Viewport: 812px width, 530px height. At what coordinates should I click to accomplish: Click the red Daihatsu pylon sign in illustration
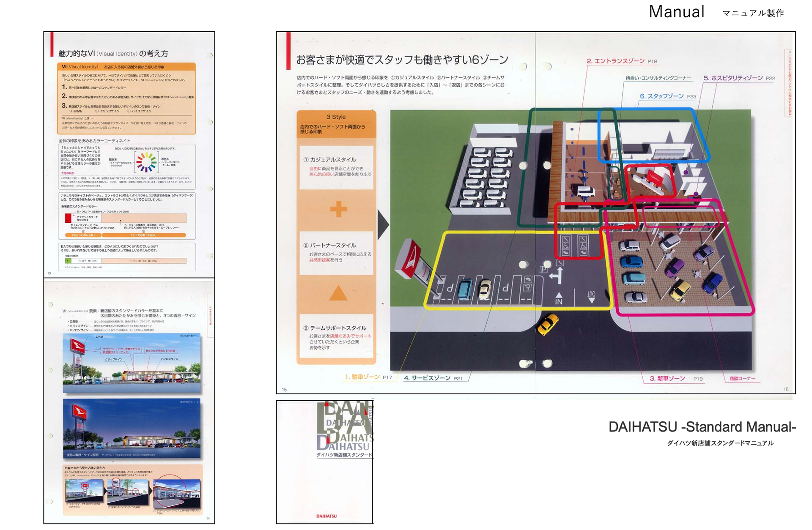tap(410, 259)
